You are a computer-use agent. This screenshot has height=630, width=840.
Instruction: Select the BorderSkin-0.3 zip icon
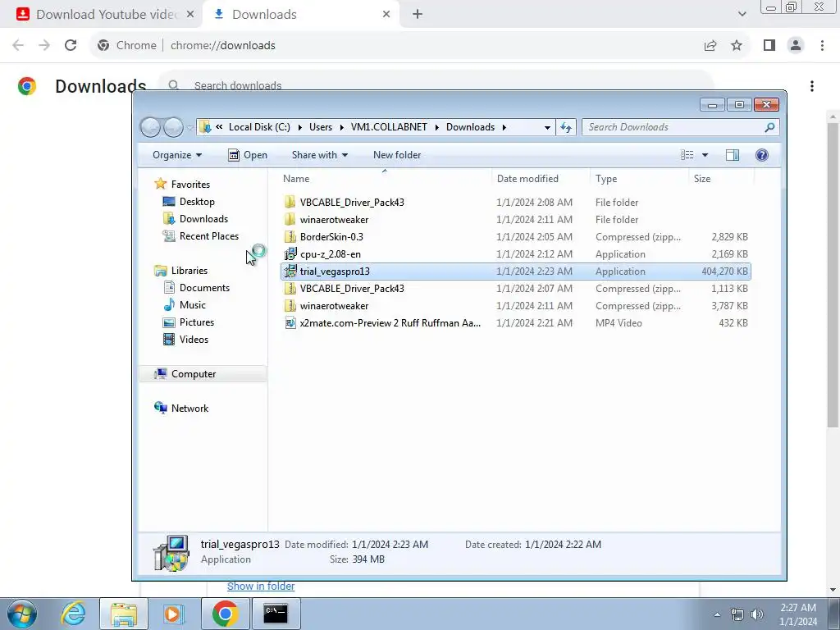point(290,236)
